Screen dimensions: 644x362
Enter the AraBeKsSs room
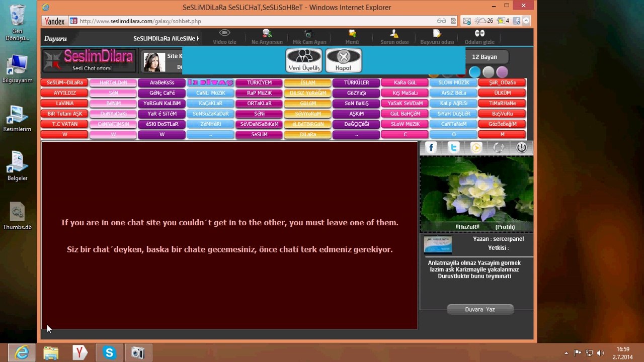pos(162,82)
